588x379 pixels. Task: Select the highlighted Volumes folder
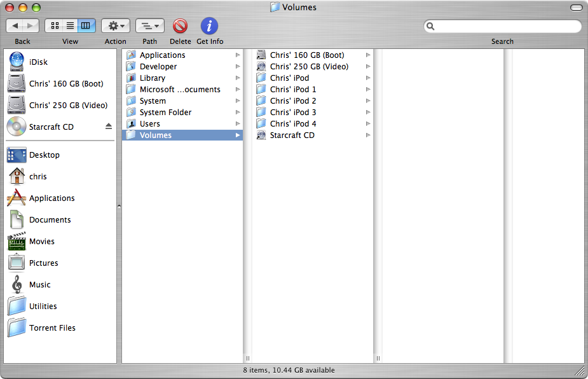pos(182,135)
